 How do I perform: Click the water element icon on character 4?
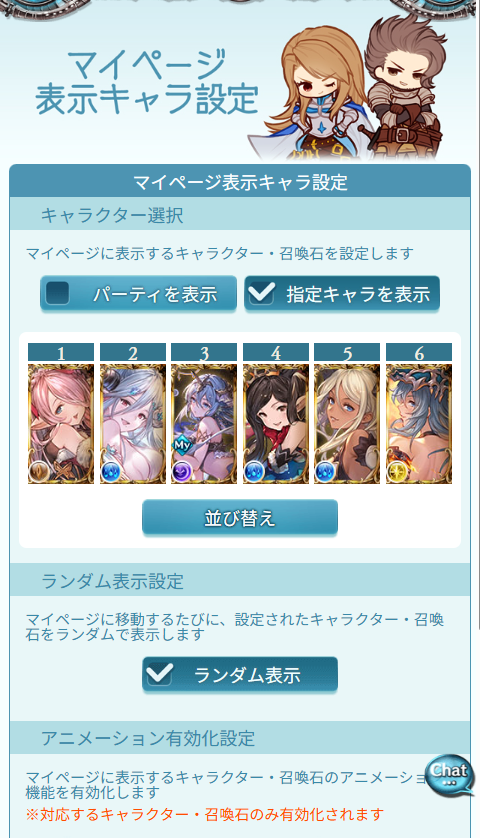(253, 473)
